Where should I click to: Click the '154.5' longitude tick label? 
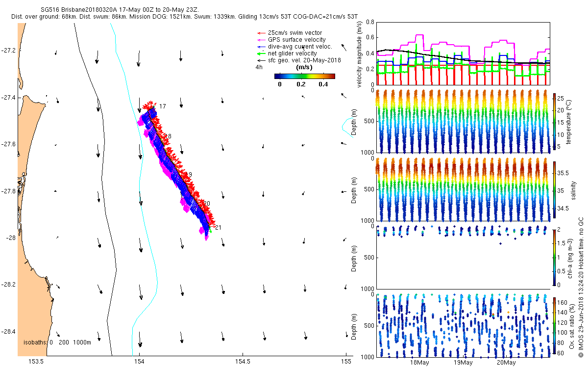pyautogui.click(x=243, y=362)
